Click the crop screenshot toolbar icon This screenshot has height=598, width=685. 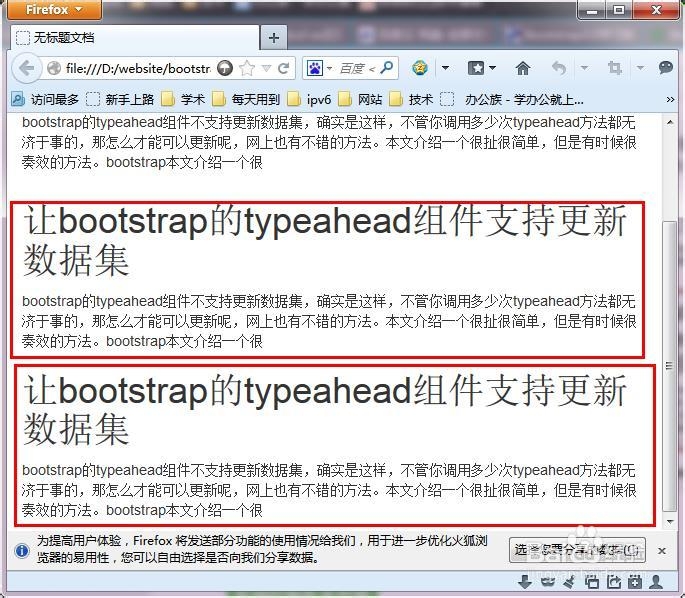615,68
